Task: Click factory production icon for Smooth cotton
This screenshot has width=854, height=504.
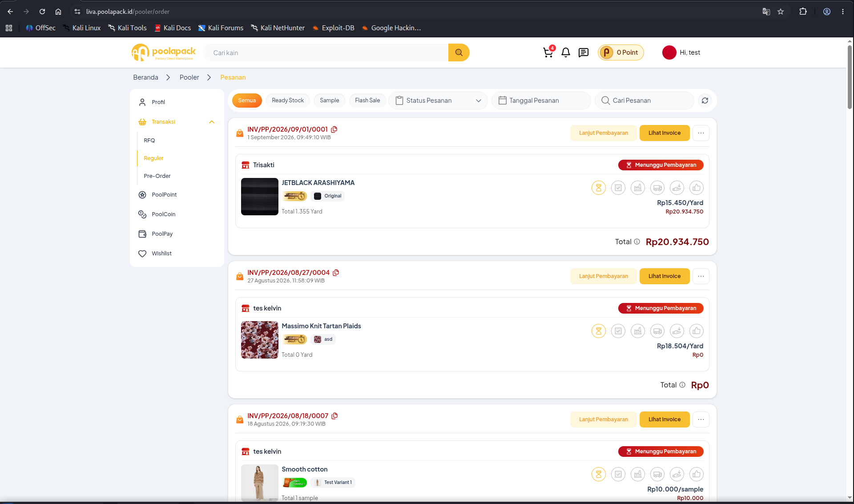Action: click(638, 474)
